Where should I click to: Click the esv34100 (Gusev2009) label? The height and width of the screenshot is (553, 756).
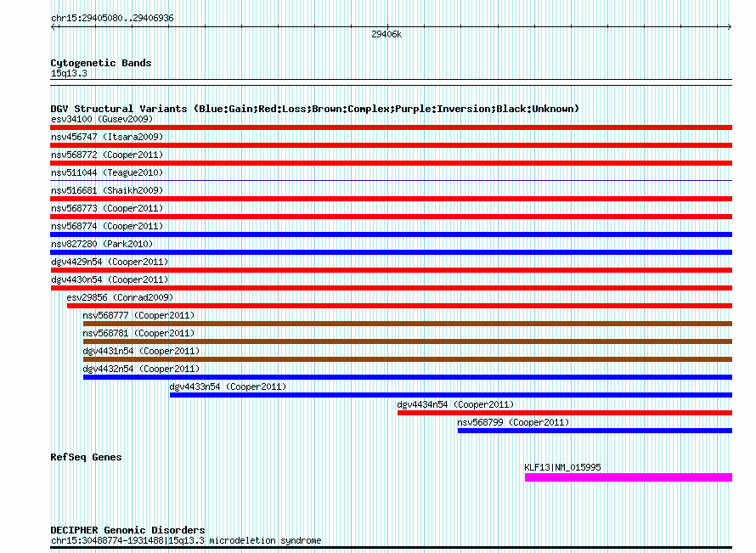(x=102, y=119)
